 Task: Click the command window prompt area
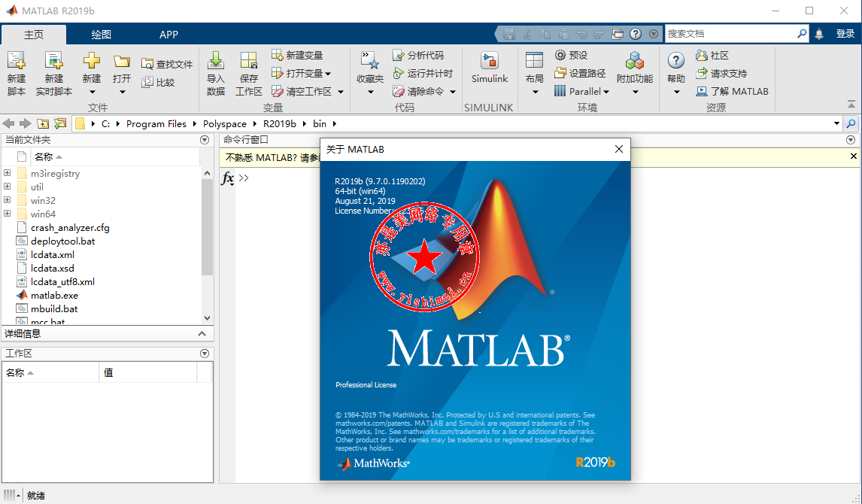244,178
